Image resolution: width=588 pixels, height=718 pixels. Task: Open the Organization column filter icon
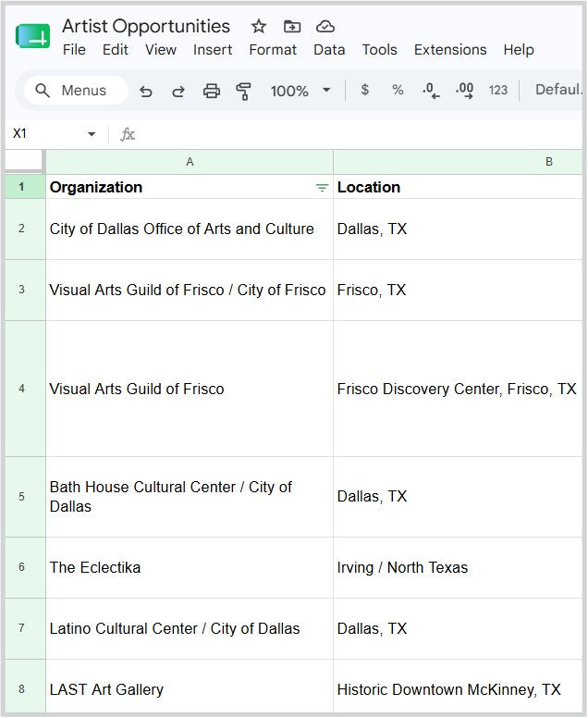[322, 187]
